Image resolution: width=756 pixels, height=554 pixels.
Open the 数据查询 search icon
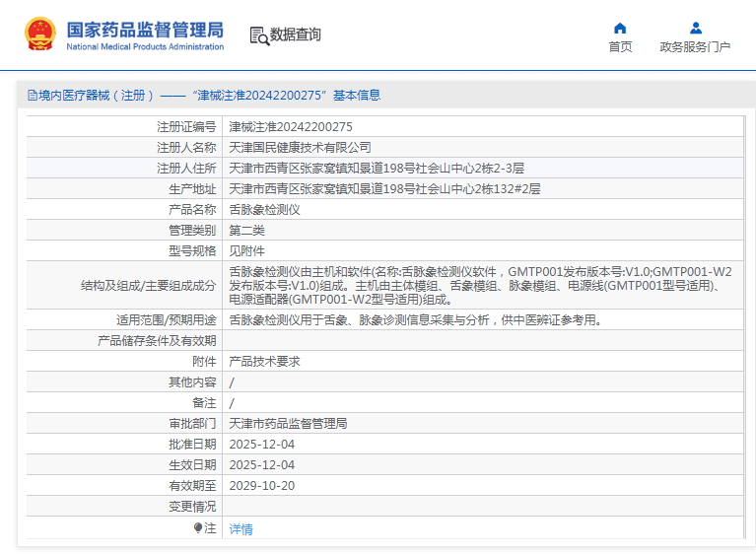[x=259, y=36]
